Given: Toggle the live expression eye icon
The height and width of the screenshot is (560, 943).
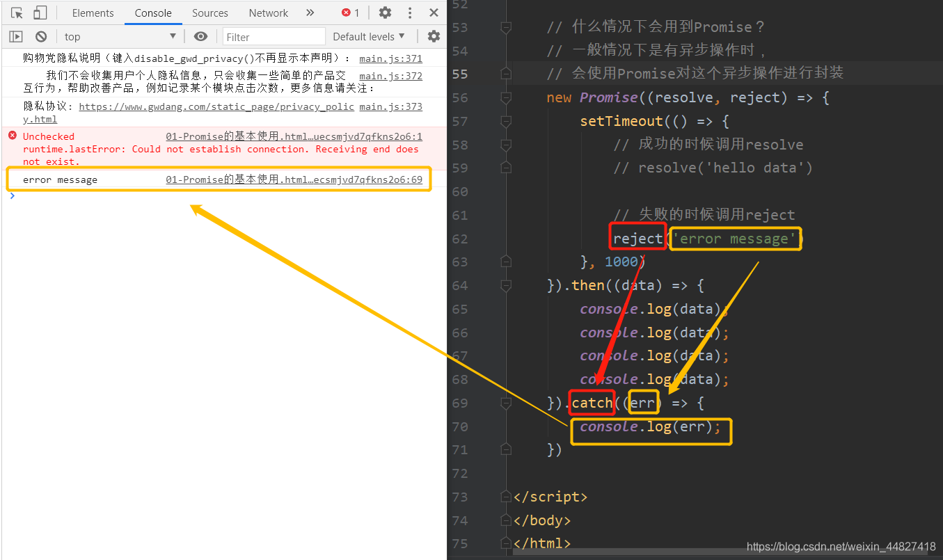Looking at the screenshot, I should (200, 36).
